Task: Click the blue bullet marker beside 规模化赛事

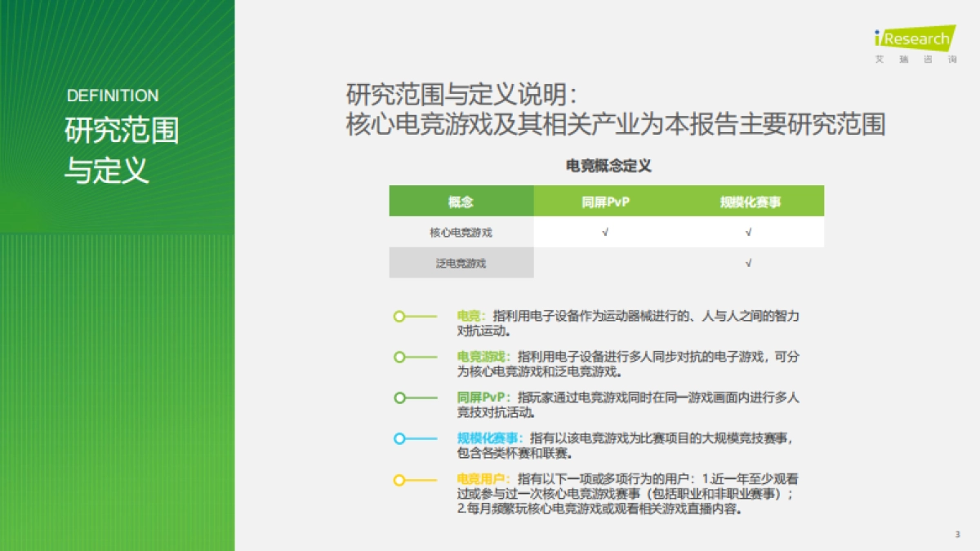Action: click(399, 438)
